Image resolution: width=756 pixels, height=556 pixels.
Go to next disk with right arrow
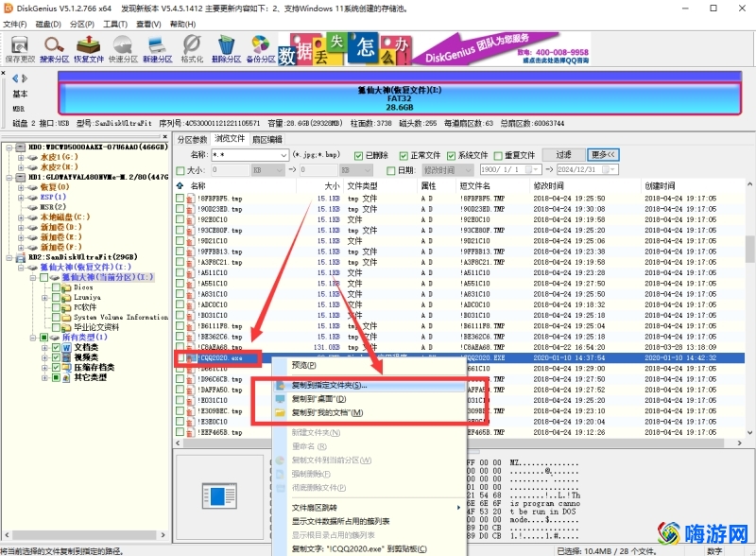(25, 78)
